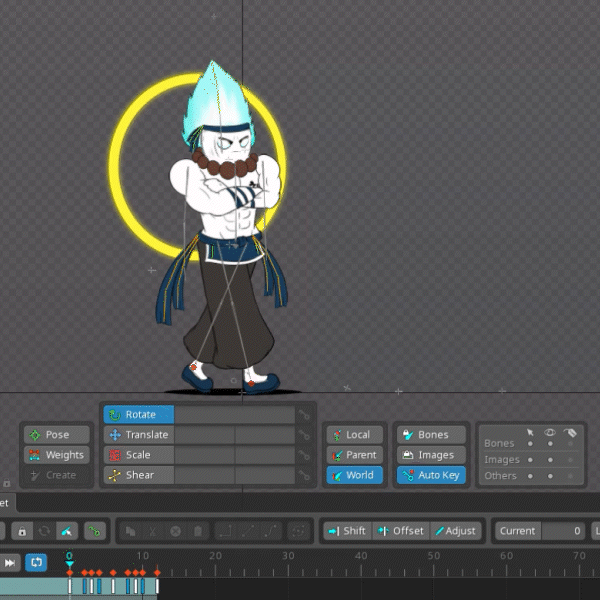The image size is (600, 600).
Task: Click the Rotate value field
Action: pyautogui.click(x=234, y=414)
